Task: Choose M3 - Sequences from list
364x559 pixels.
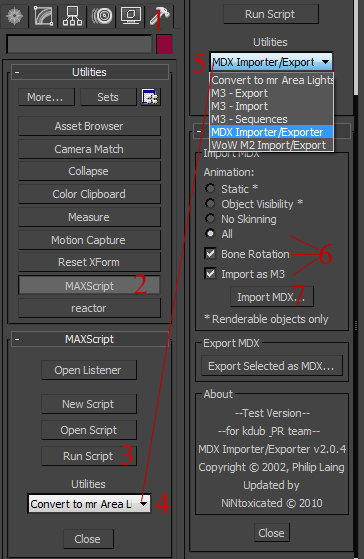Action: (x=272, y=119)
